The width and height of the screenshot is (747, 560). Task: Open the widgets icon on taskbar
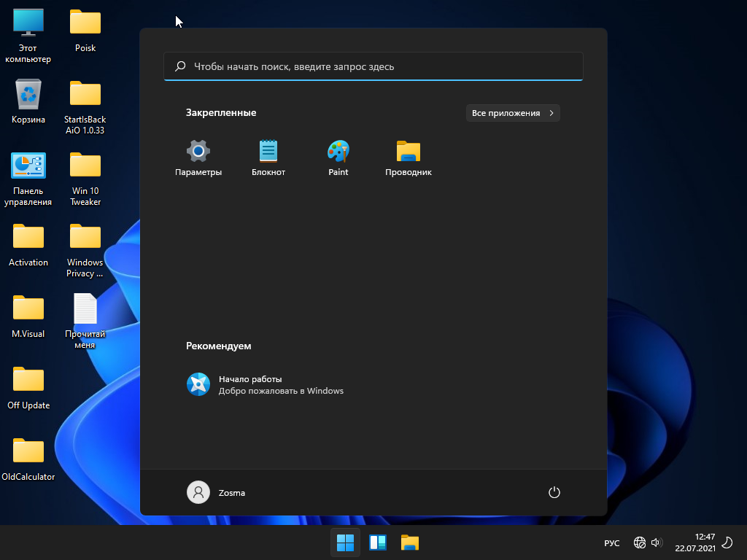[377, 542]
